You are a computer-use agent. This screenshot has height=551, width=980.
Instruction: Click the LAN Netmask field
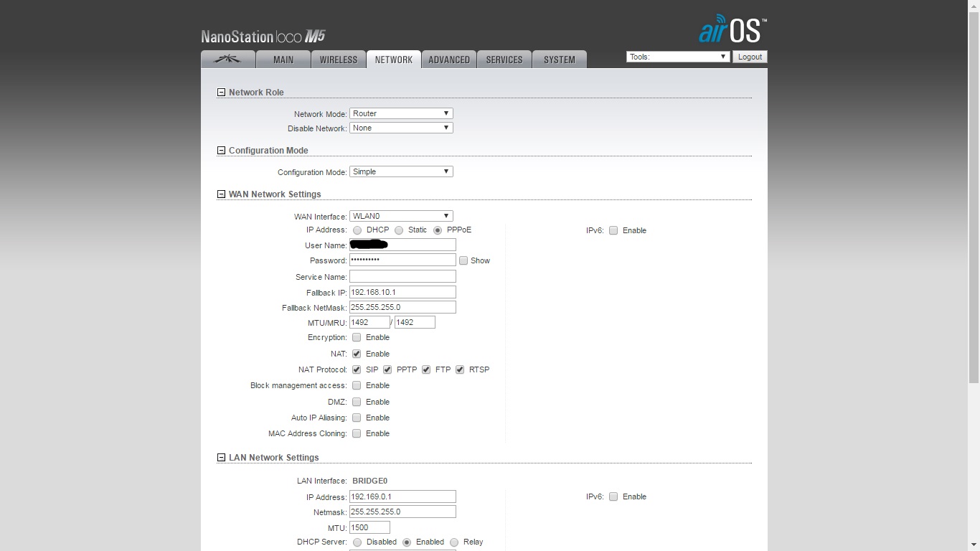[x=402, y=512]
